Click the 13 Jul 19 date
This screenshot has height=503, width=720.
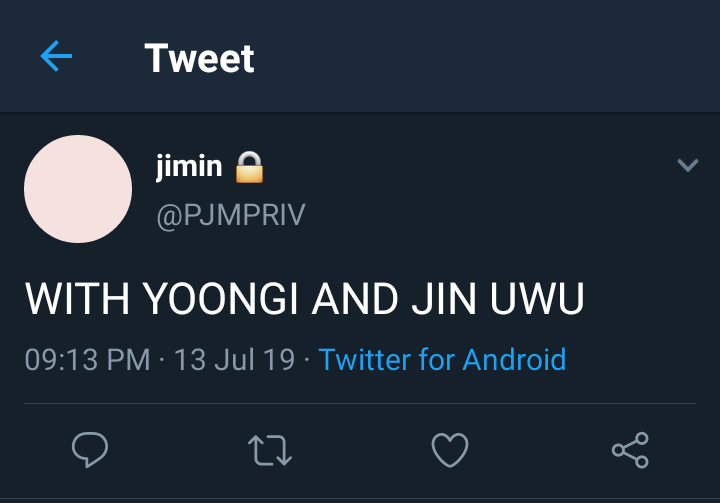[234, 359]
